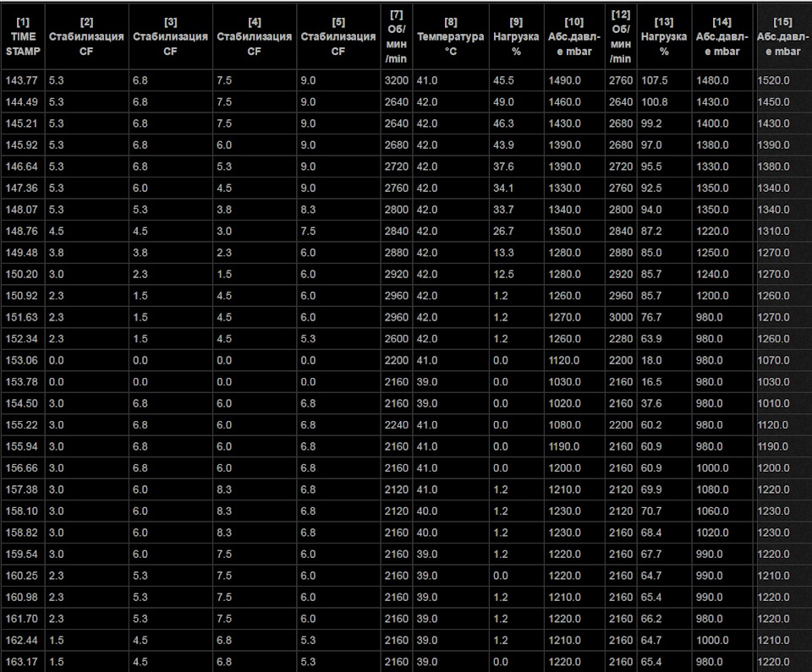
Task: Click the load value 60.2
Action: [651, 424]
